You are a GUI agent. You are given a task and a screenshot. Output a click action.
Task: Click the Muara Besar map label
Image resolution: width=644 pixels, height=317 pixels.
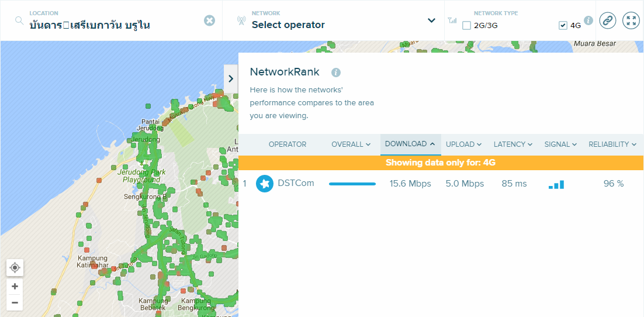595,44
